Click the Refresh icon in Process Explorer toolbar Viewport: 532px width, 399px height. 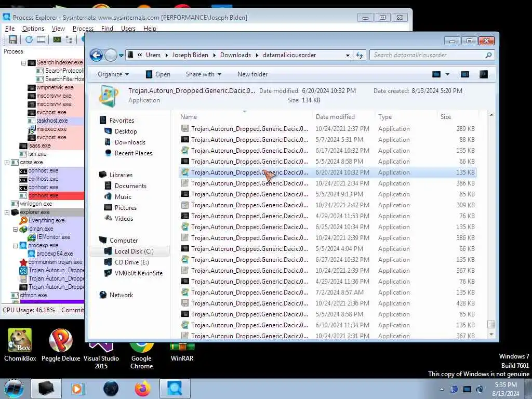click(29, 39)
